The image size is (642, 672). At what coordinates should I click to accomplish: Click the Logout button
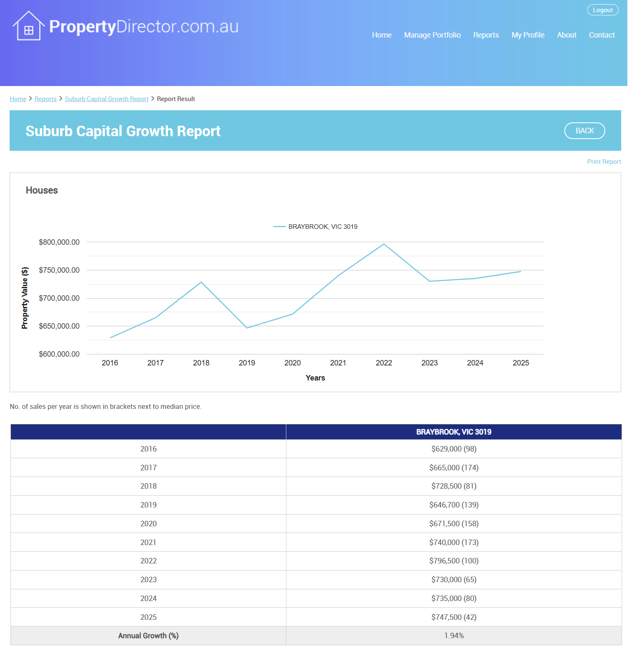click(602, 10)
